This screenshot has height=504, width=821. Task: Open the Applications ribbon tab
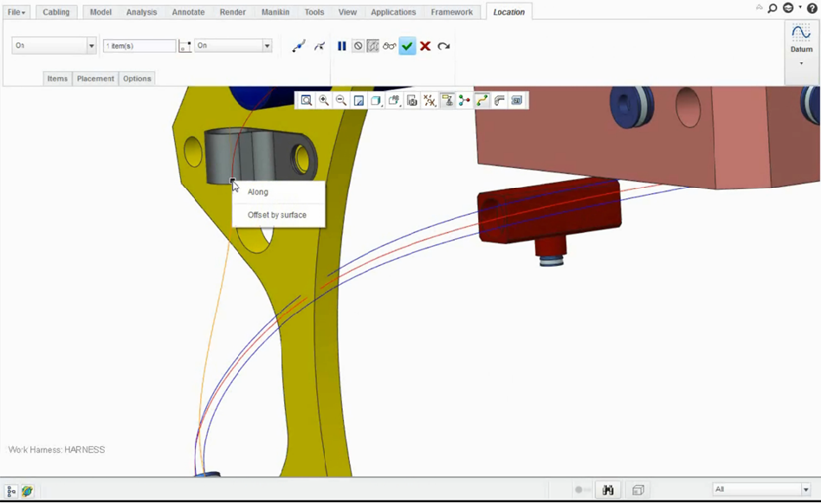393,12
